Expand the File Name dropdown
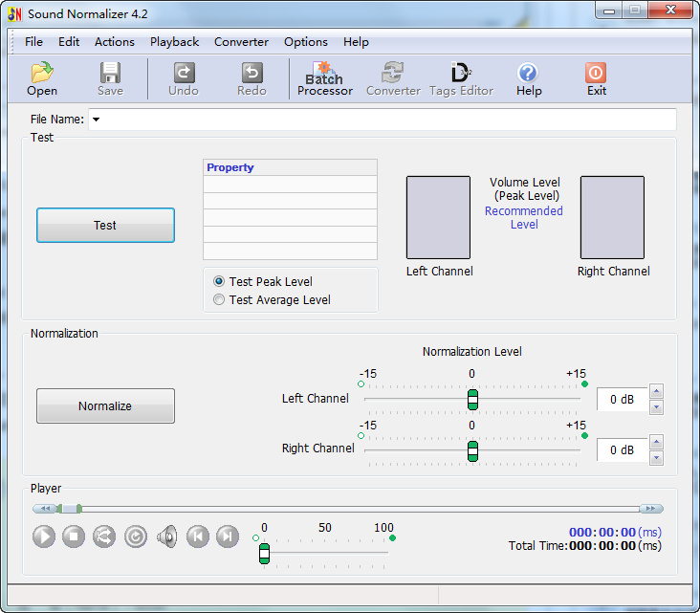This screenshot has height=613, width=700. (x=97, y=120)
